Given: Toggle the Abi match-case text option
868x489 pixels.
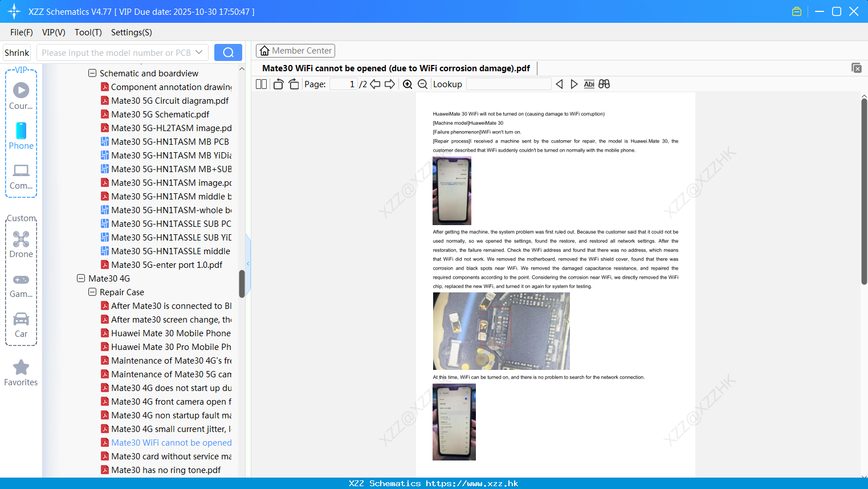Looking at the screenshot, I should pos(589,84).
